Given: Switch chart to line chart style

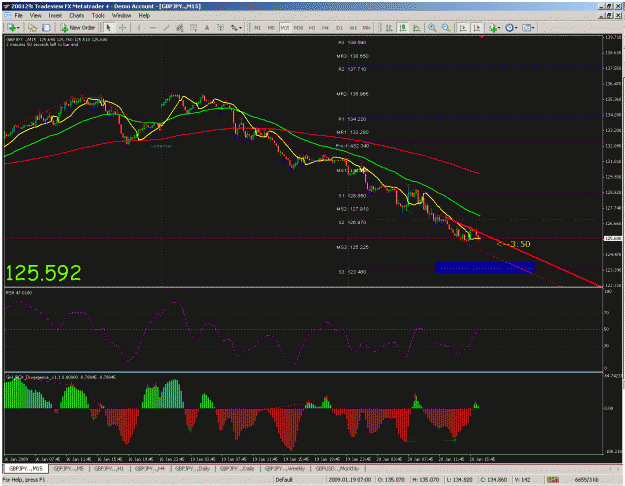Looking at the screenshot, I should click(416, 28).
